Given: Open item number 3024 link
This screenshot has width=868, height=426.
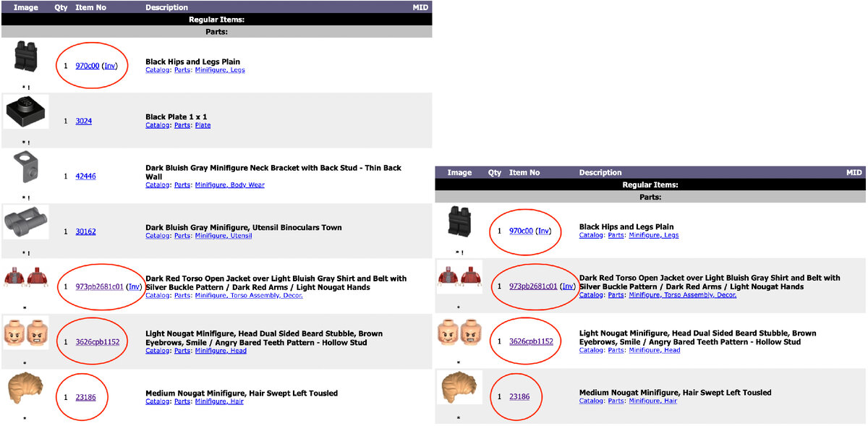Looking at the screenshot, I should tap(84, 121).
